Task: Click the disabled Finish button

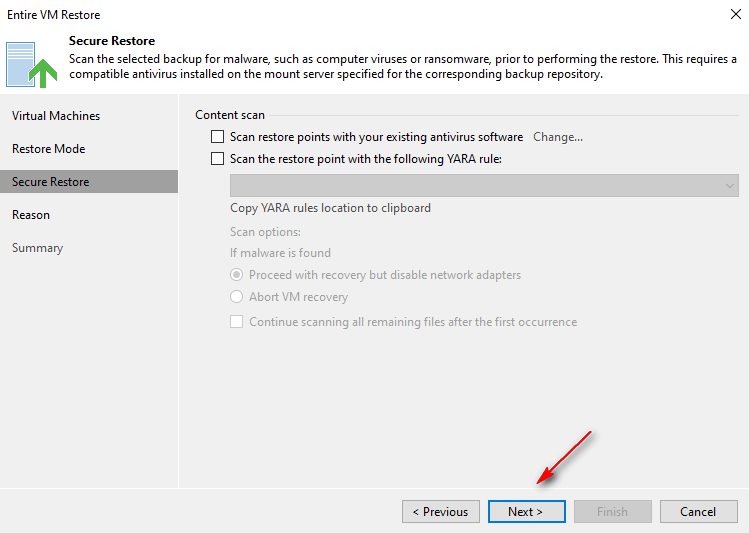Action: point(612,512)
